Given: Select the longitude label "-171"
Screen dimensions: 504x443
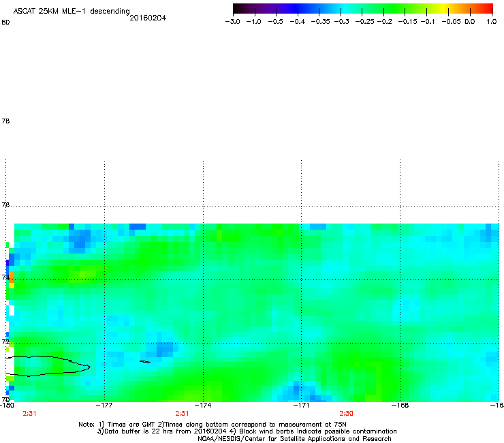Looking at the screenshot, I should 301,405.
